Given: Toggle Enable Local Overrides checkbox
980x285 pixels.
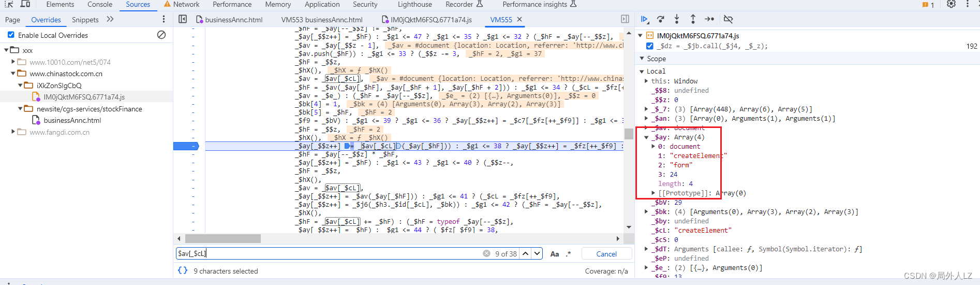Looking at the screenshot, I should [x=11, y=35].
